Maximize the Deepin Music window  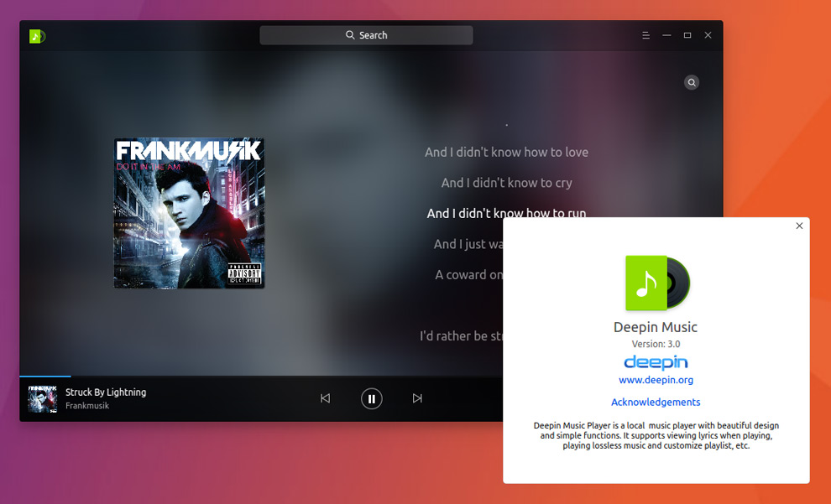point(687,35)
